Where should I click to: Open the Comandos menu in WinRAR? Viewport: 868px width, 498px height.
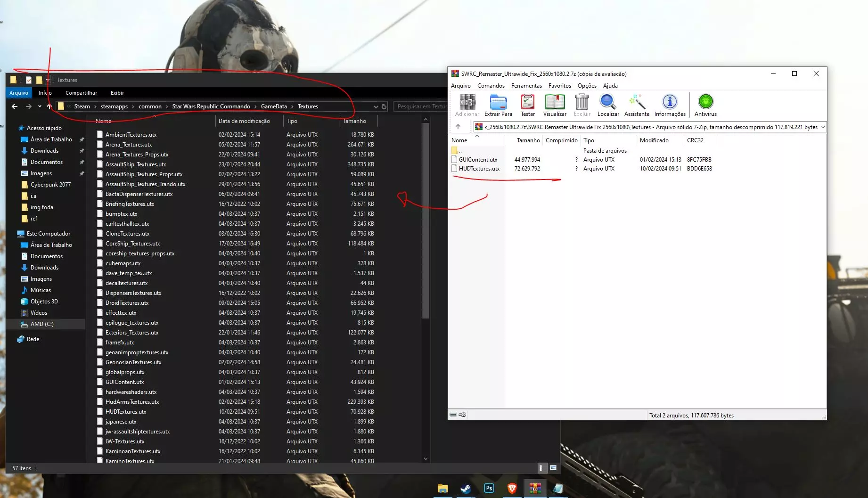[x=491, y=85]
